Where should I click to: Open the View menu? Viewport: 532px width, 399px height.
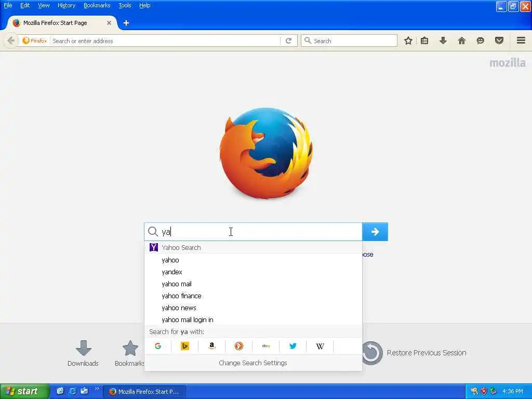click(44, 5)
